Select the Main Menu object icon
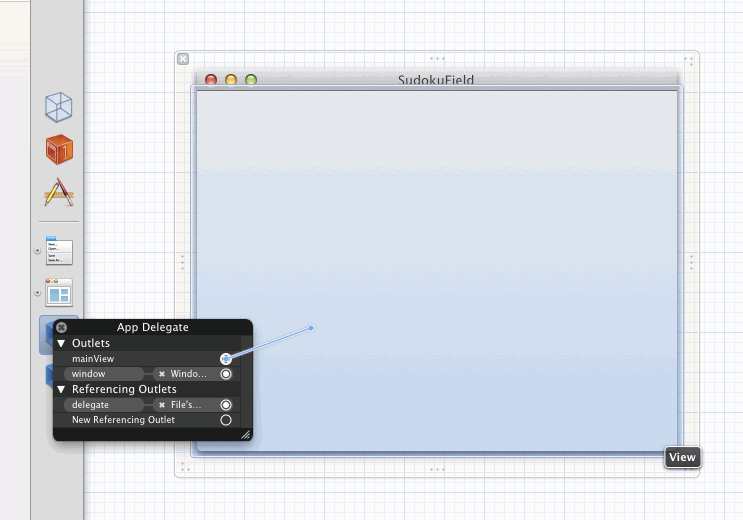Viewport: 743px width, 520px height. [x=59, y=250]
